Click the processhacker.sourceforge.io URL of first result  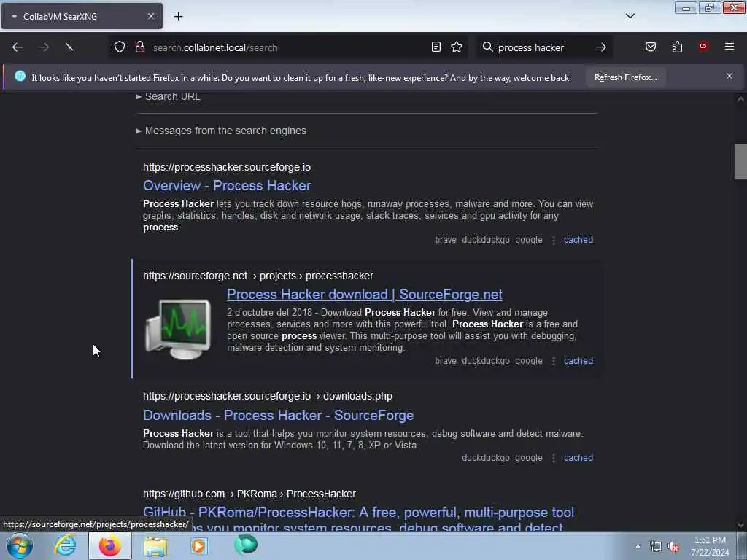coord(227,167)
